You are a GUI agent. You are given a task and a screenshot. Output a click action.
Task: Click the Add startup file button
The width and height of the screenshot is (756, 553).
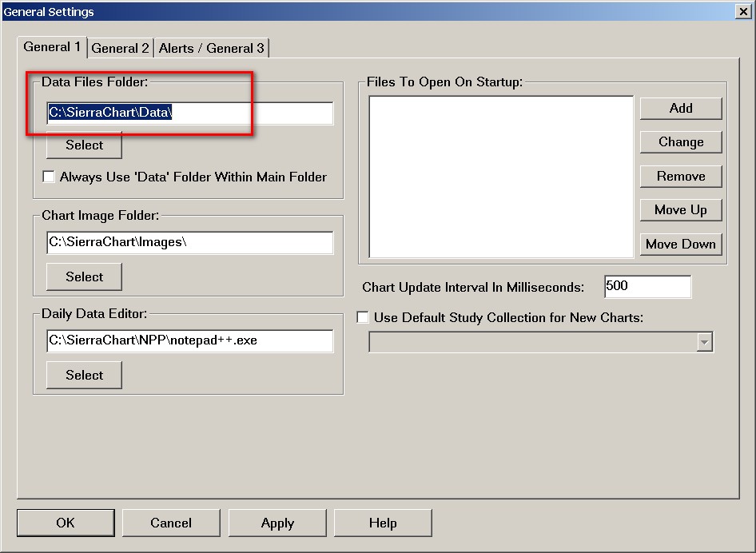click(x=681, y=109)
